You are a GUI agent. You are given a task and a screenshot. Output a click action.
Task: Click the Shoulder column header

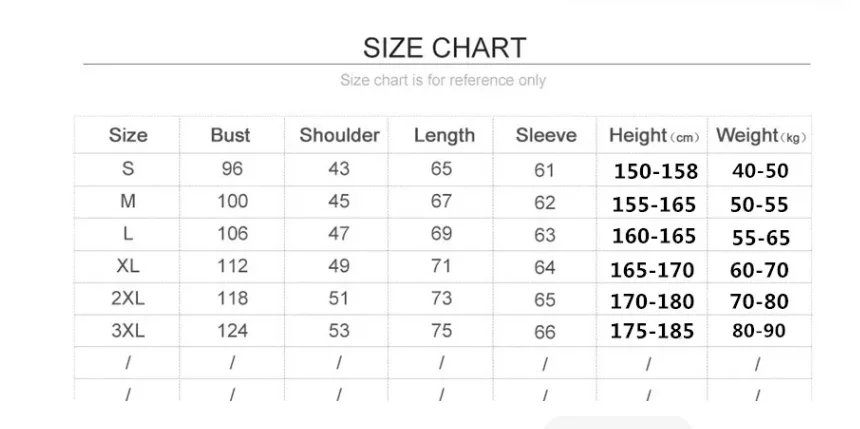339,135
